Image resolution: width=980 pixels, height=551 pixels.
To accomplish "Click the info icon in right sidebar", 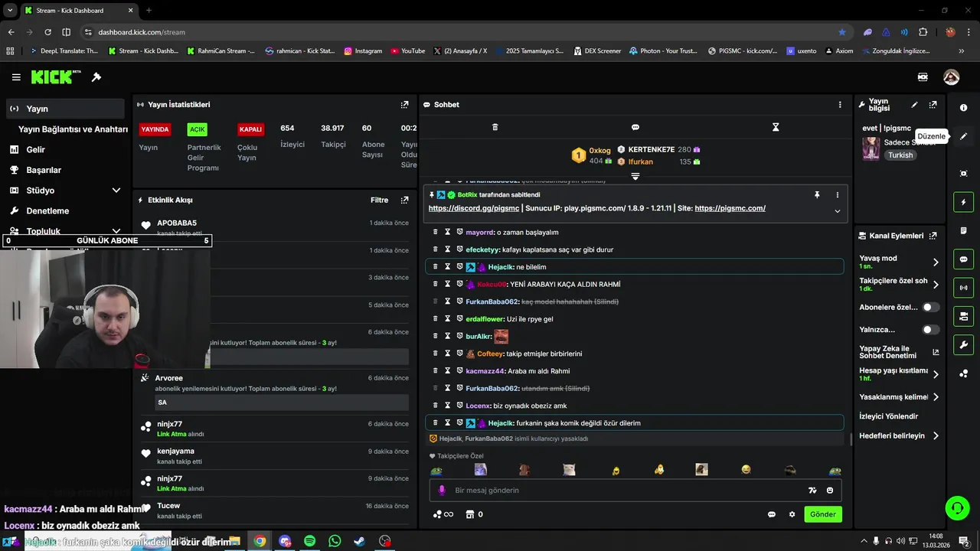I will 963,108.
